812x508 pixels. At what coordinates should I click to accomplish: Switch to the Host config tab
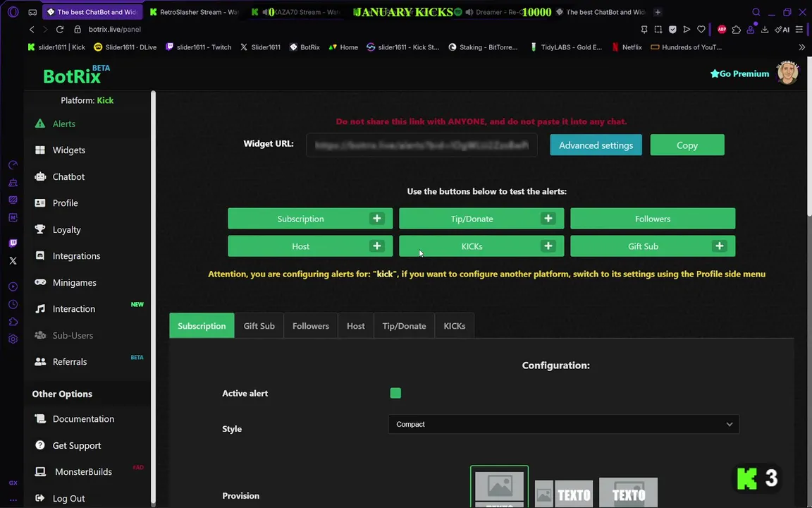356,326
